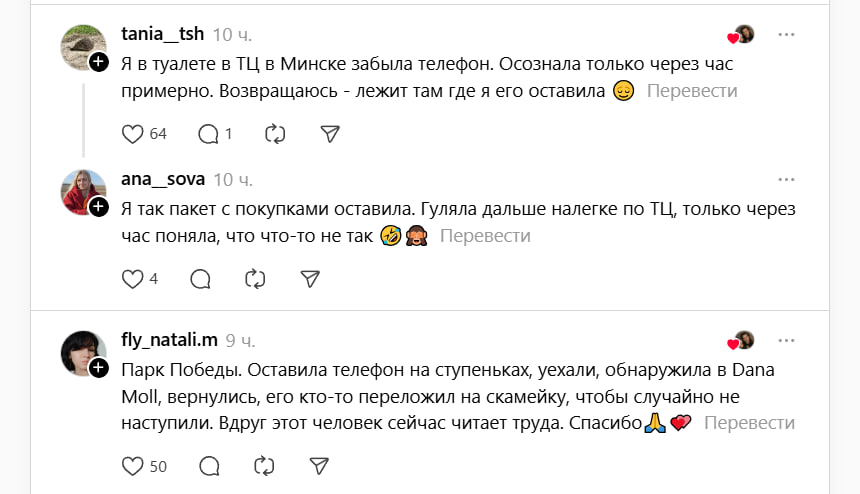The height and width of the screenshot is (494, 860).
Task: Open fly_natali.m's profile picture
Action: 83,352
